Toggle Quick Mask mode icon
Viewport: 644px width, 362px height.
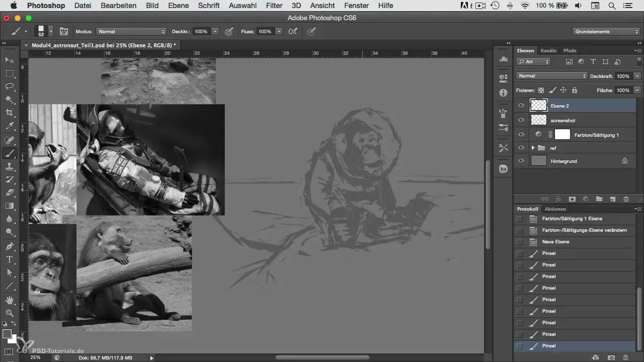click(9, 351)
